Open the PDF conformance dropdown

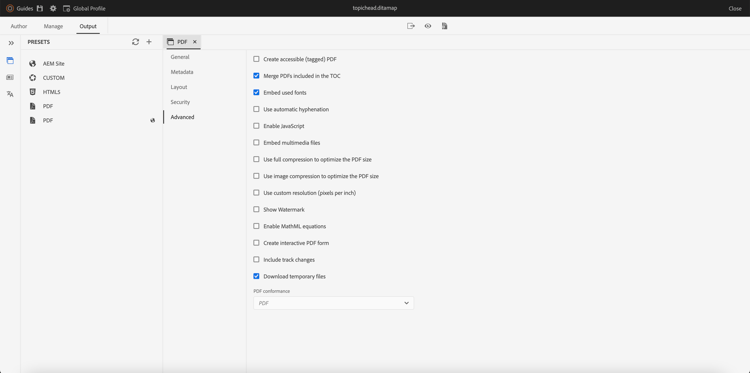point(333,303)
